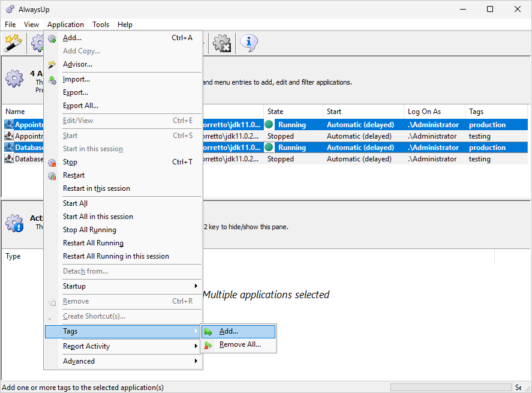Expand the Report Activity submenu
This screenshot has width=532, height=393.
coord(124,346)
